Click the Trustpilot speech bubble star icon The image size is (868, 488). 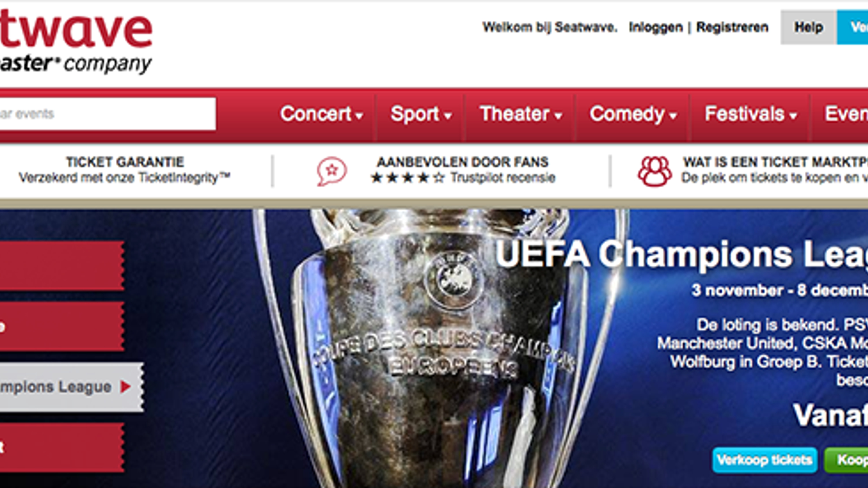coord(332,171)
